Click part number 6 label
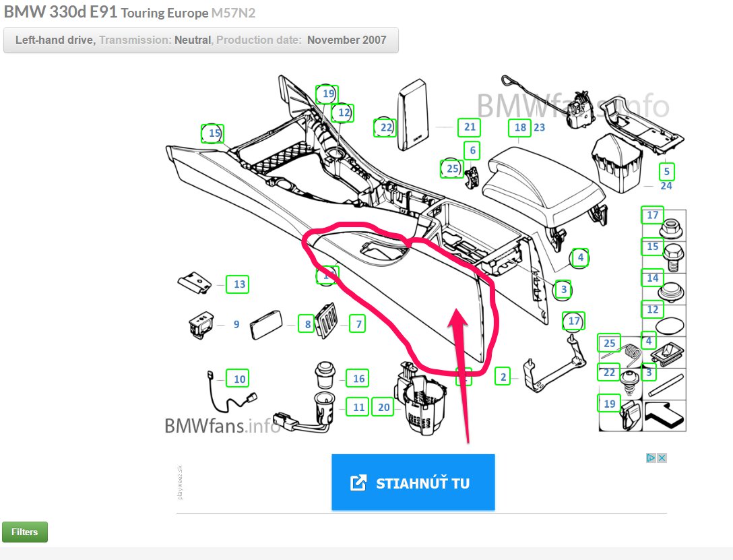 (472, 150)
